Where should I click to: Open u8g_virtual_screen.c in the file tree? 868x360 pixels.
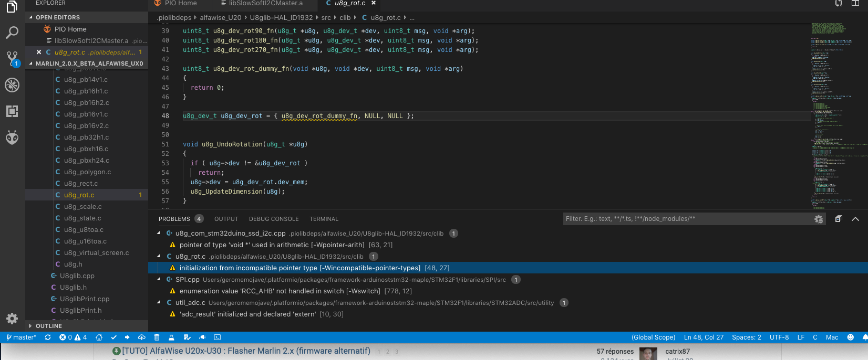click(87, 253)
